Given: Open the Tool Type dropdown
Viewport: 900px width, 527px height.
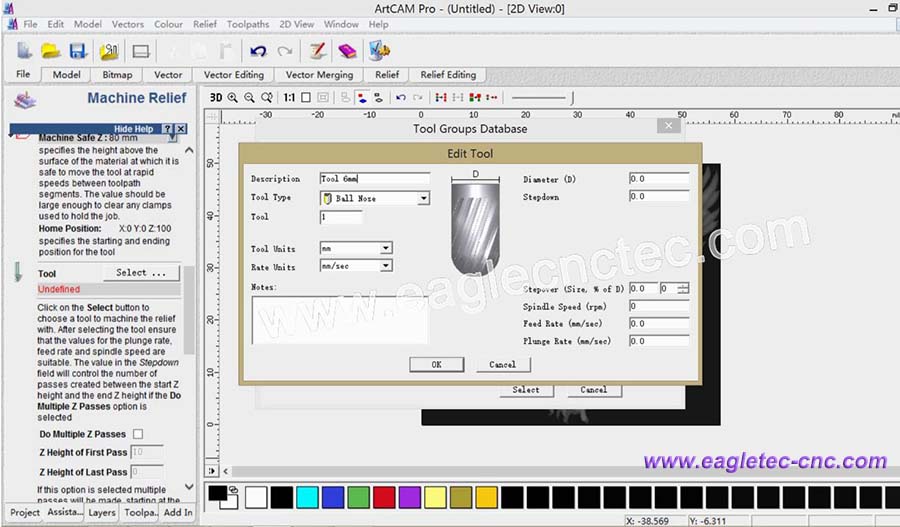Looking at the screenshot, I should click(423, 199).
